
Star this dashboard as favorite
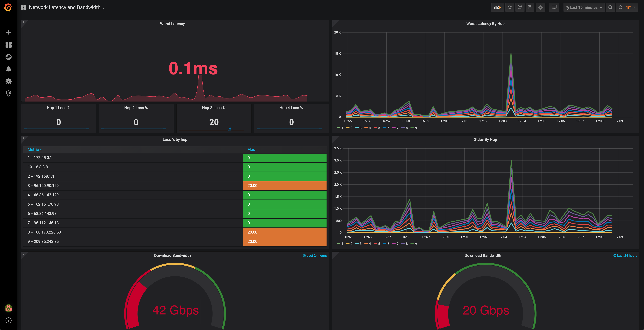pos(510,8)
